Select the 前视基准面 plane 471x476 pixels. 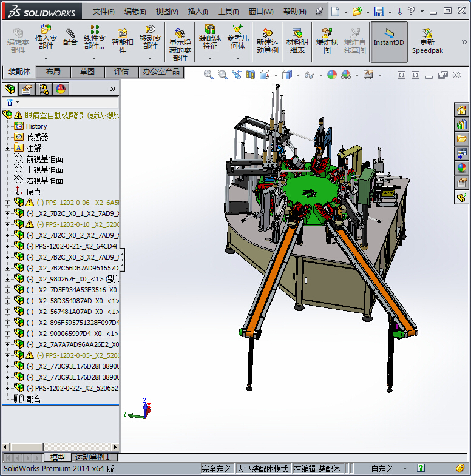[45, 159]
